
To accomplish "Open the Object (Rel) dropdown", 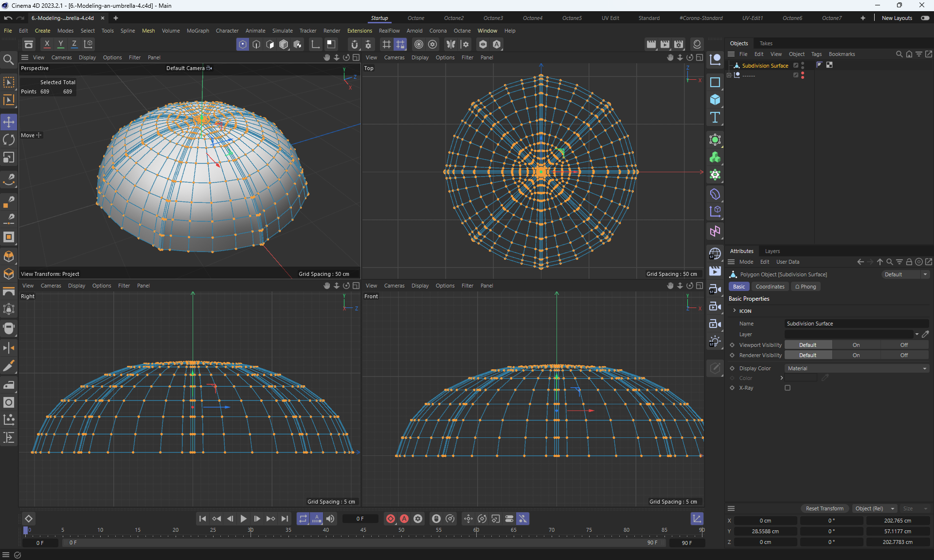I will (875, 508).
